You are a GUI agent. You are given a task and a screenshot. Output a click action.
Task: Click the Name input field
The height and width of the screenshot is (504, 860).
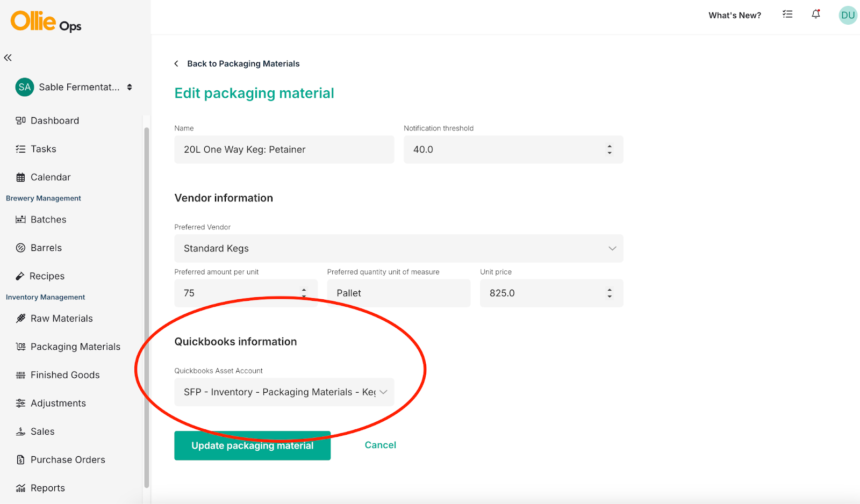(x=284, y=149)
